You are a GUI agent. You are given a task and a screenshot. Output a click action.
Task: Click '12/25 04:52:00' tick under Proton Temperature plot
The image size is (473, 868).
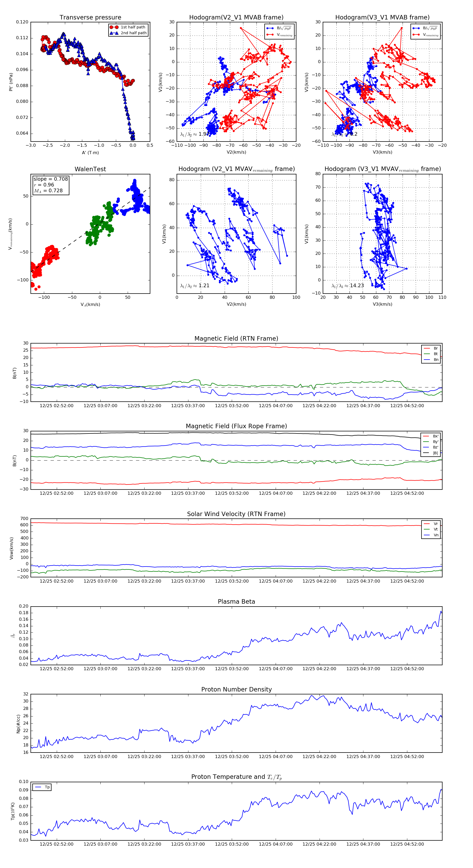click(407, 844)
